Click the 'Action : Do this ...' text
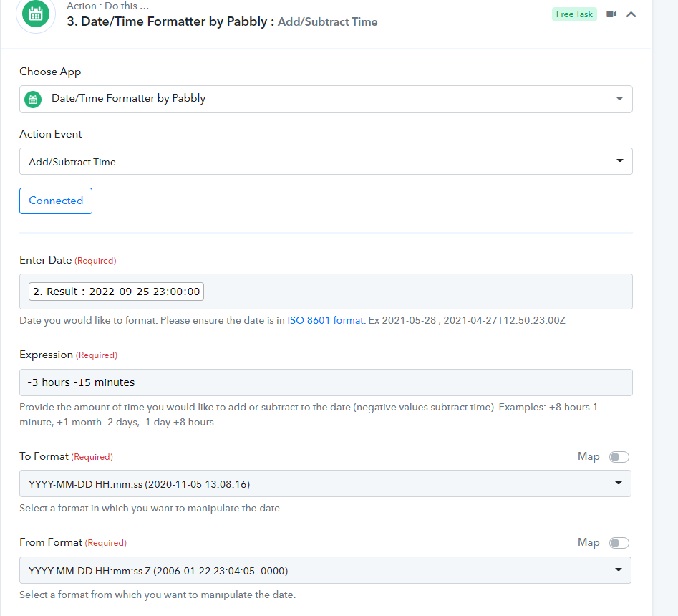Screen dimensions: 678x616 click(x=107, y=6)
